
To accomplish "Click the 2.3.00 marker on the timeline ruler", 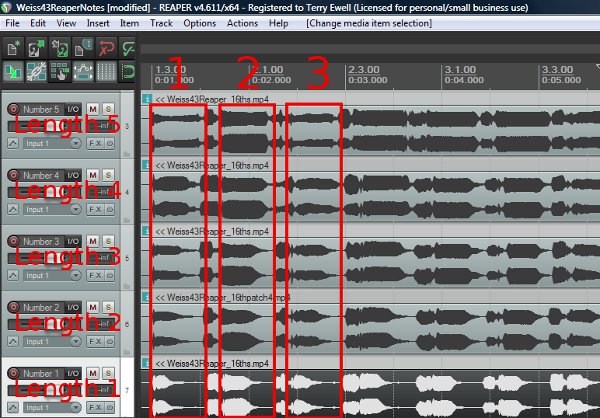I will tap(364, 70).
